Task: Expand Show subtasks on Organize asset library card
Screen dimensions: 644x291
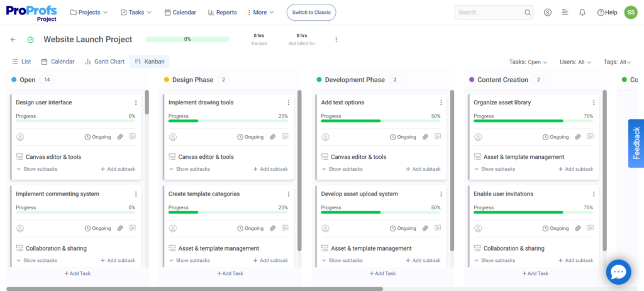Action: click(x=494, y=169)
